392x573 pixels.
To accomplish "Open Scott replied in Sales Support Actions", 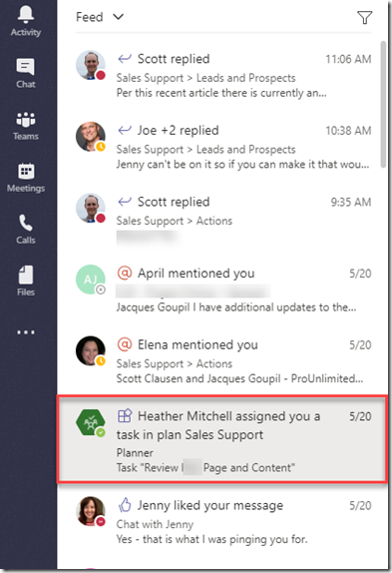I will coord(223,219).
